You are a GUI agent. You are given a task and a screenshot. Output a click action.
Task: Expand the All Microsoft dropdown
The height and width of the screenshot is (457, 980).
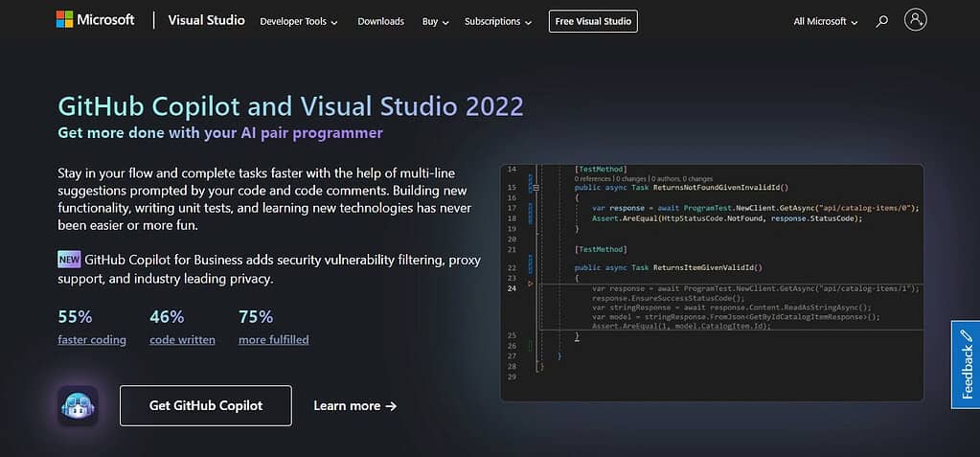tap(825, 21)
